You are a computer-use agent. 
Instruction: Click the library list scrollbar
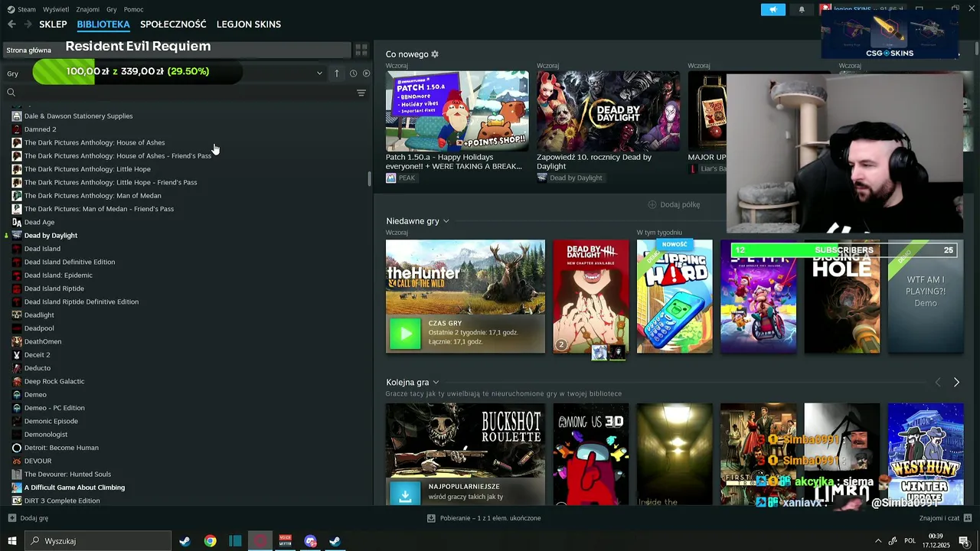(369, 178)
